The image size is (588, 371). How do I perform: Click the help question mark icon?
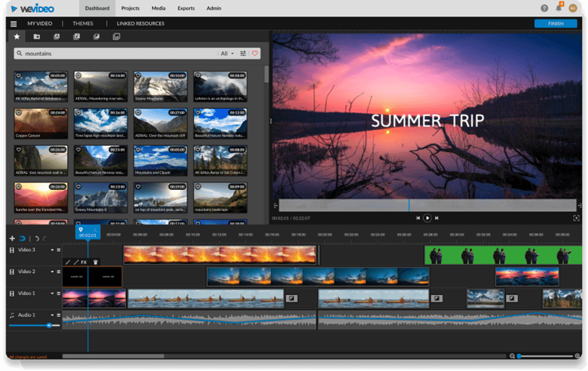click(544, 8)
